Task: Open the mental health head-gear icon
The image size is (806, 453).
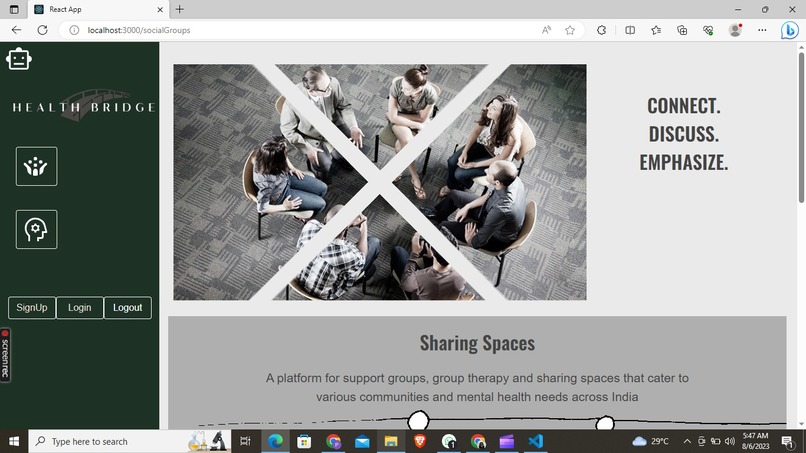Action: [x=36, y=229]
